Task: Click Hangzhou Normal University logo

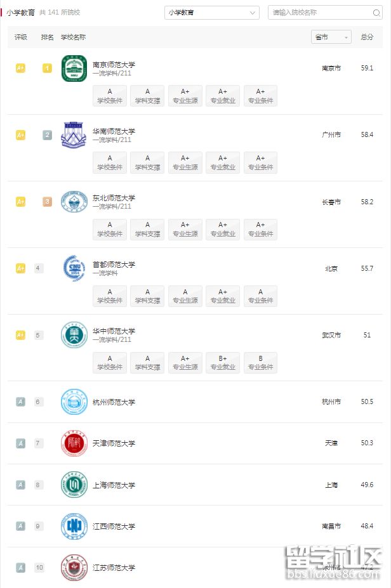Action: (x=74, y=402)
